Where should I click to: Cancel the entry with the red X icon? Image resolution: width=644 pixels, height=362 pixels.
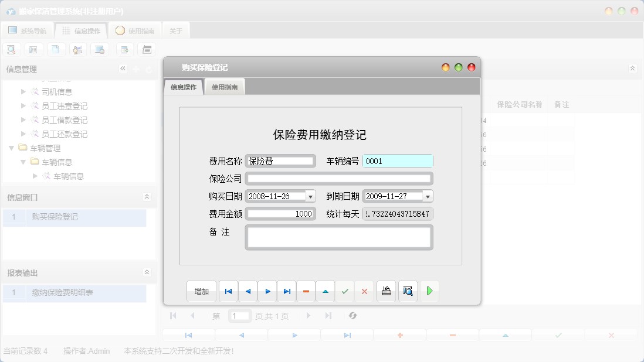point(364,291)
